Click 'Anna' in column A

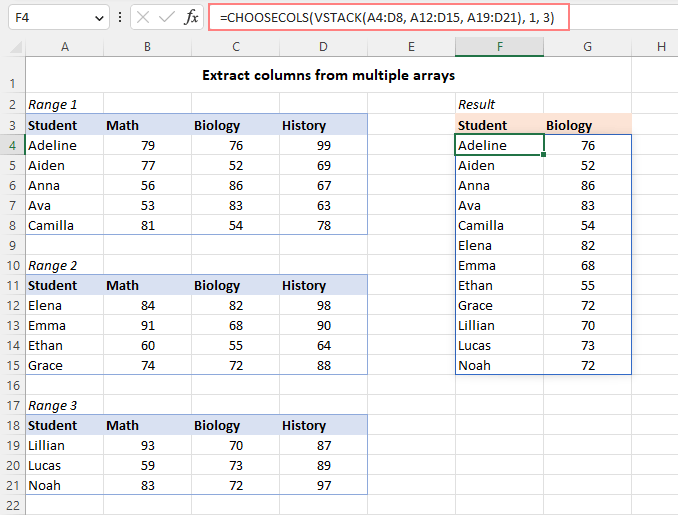64,186
